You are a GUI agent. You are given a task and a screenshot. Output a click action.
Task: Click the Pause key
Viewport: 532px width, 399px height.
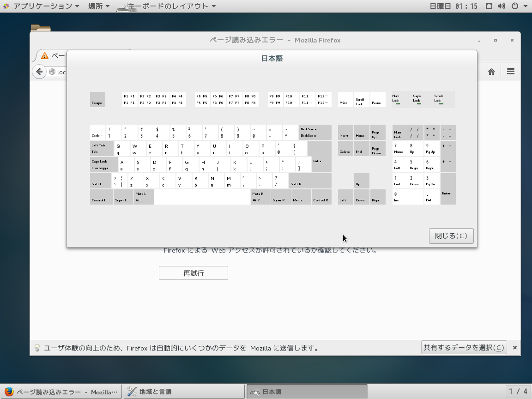pyautogui.click(x=378, y=99)
